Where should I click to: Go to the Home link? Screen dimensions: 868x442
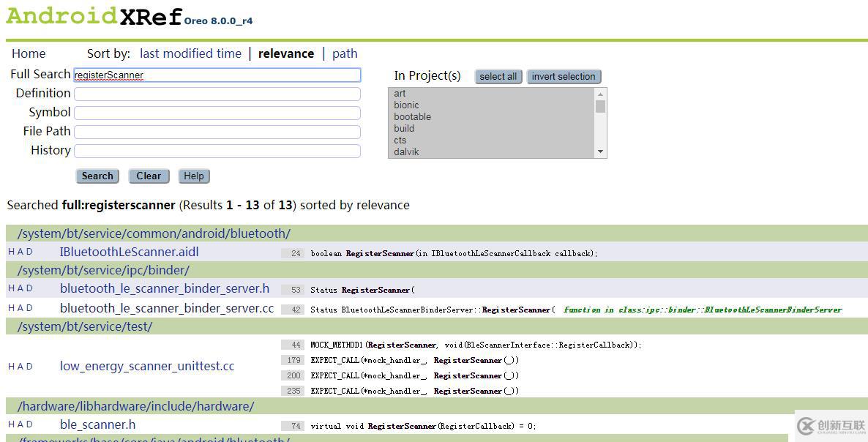click(29, 53)
